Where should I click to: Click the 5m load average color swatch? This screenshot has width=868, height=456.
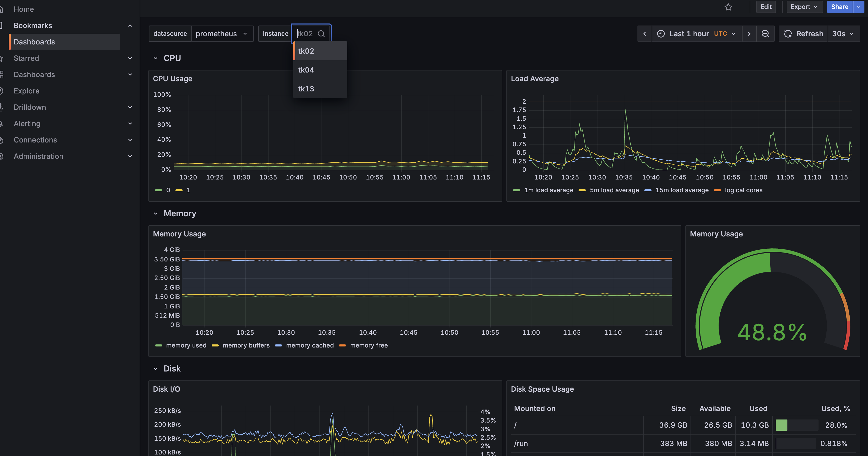click(x=582, y=190)
